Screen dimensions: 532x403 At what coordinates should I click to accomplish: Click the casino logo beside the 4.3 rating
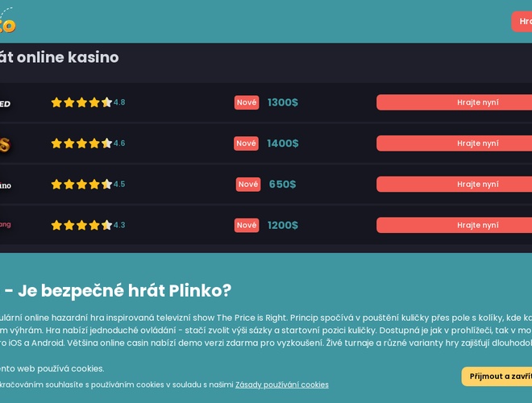6,225
